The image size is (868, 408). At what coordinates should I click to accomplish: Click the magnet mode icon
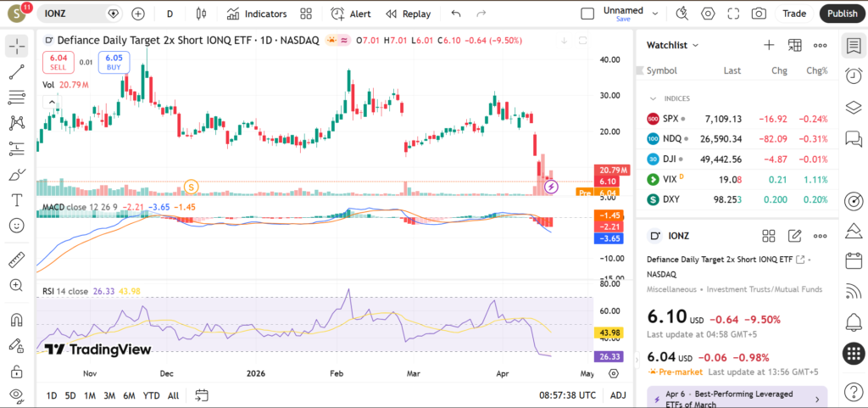[x=16, y=321]
